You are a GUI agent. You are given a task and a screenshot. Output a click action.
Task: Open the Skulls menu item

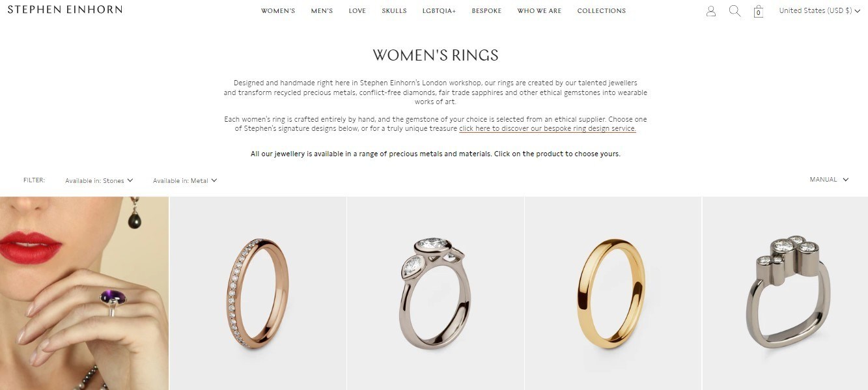point(394,11)
